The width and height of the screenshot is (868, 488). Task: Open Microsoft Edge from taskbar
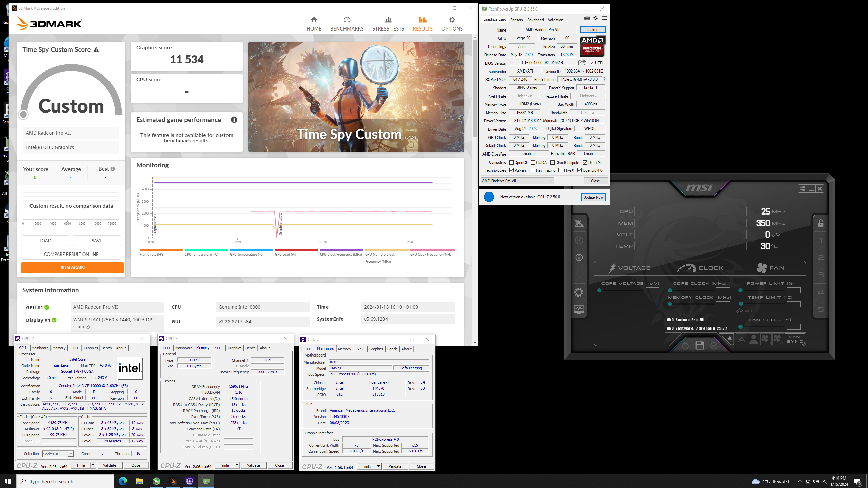click(x=123, y=481)
